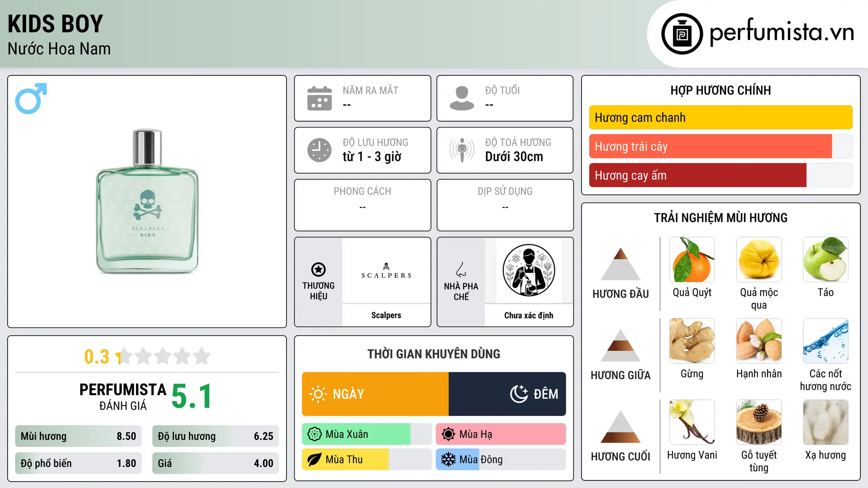Click the Trải nghiệm mùi hương heading
The height and width of the screenshot is (488, 868).
pyautogui.click(x=721, y=218)
